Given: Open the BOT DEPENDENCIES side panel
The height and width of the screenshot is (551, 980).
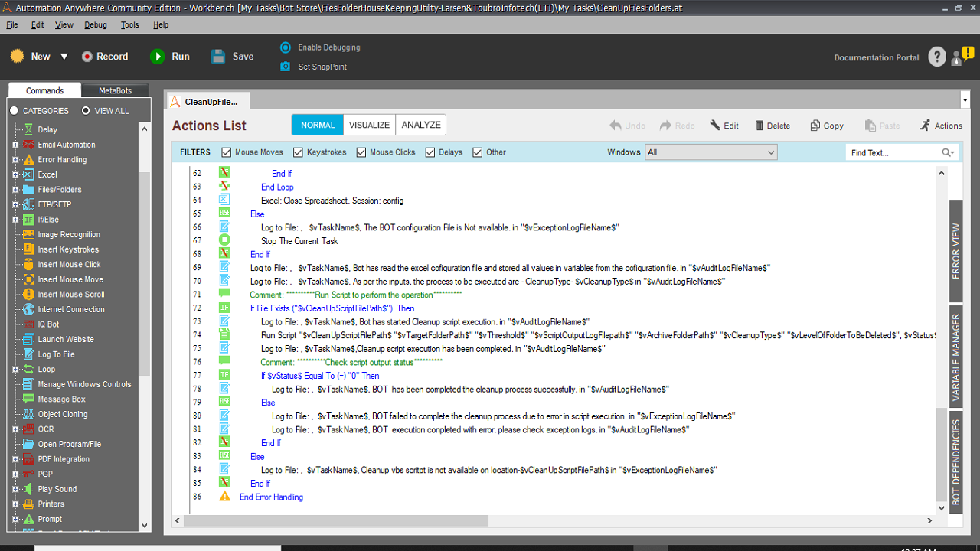Looking at the screenshot, I should (x=955, y=461).
